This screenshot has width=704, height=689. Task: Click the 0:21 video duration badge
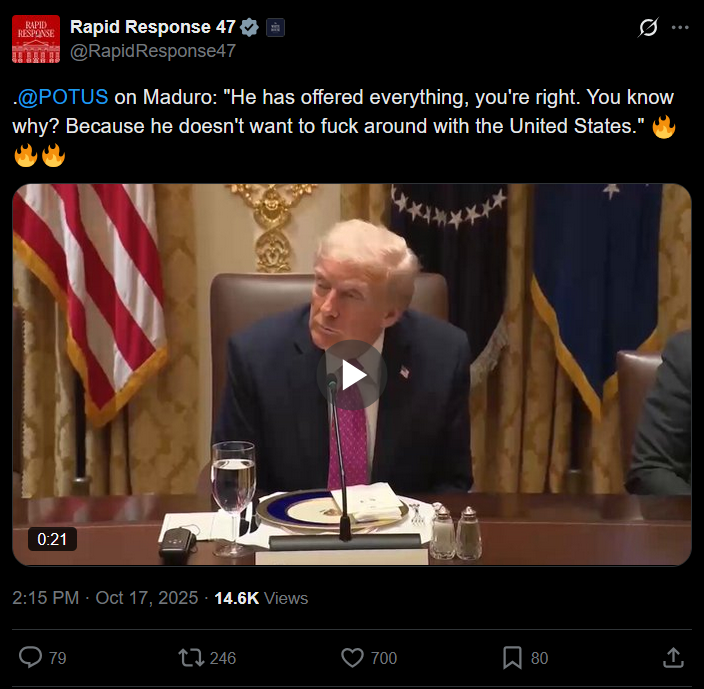pyautogui.click(x=52, y=539)
